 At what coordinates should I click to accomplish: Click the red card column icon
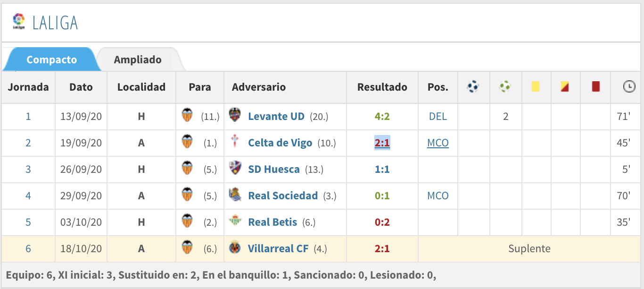click(595, 86)
